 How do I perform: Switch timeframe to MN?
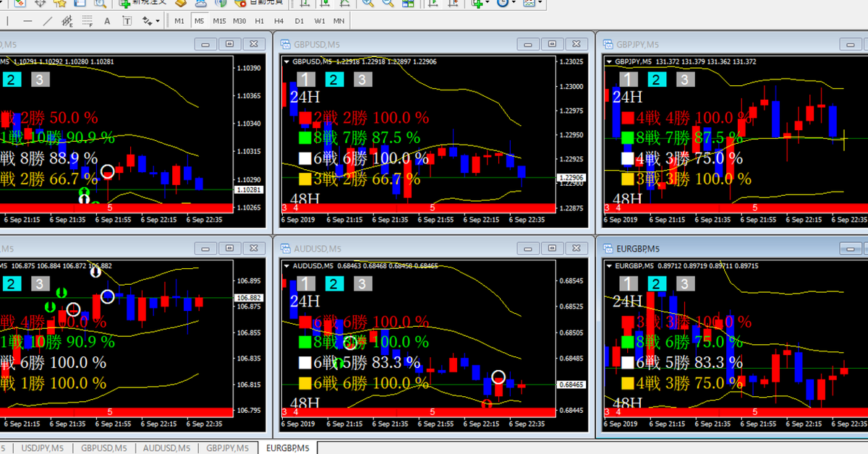339,21
